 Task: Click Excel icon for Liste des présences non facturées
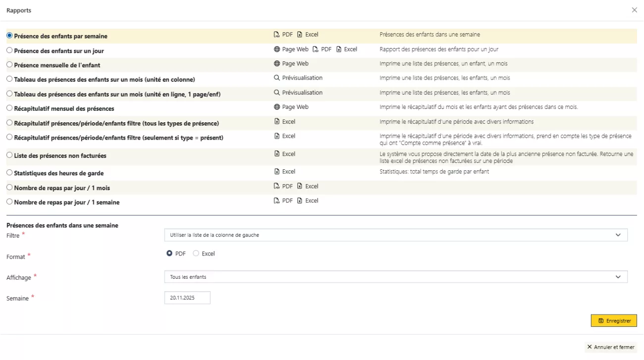[x=277, y=154]
